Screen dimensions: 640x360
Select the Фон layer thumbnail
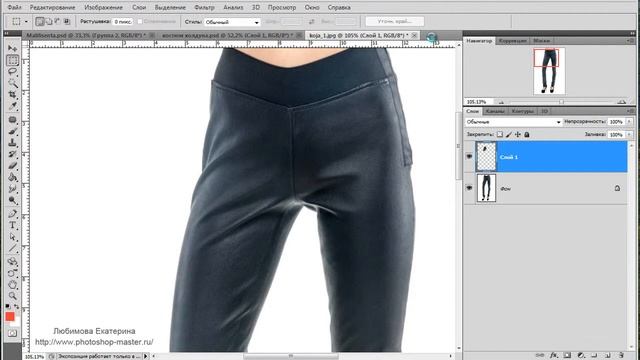486,188
